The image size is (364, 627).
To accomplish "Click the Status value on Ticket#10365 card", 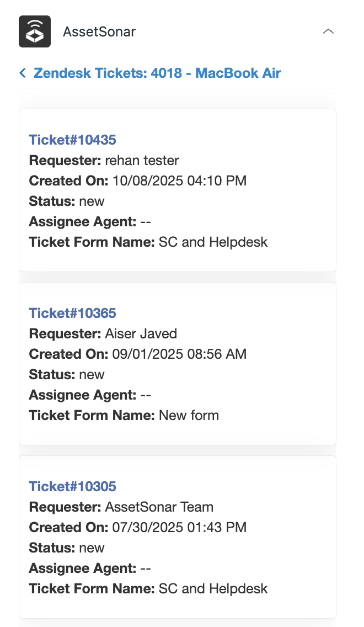I will point(92,375).
